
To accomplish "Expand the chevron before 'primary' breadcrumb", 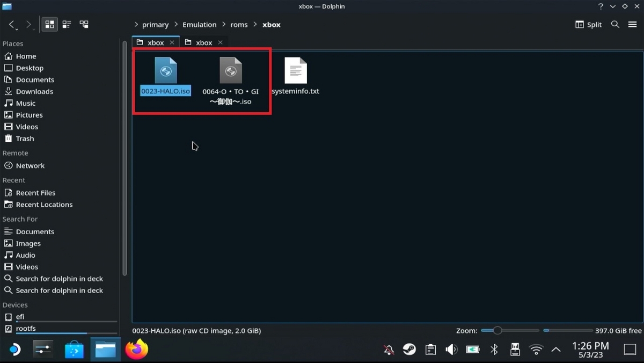I will [x=136, y=25].
